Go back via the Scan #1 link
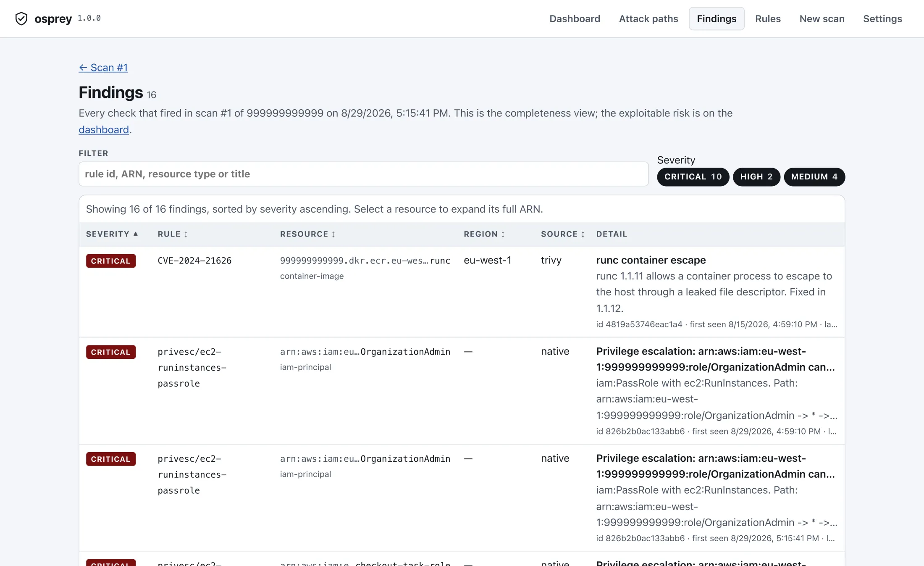The image size is (924, 566). point(103,67)
